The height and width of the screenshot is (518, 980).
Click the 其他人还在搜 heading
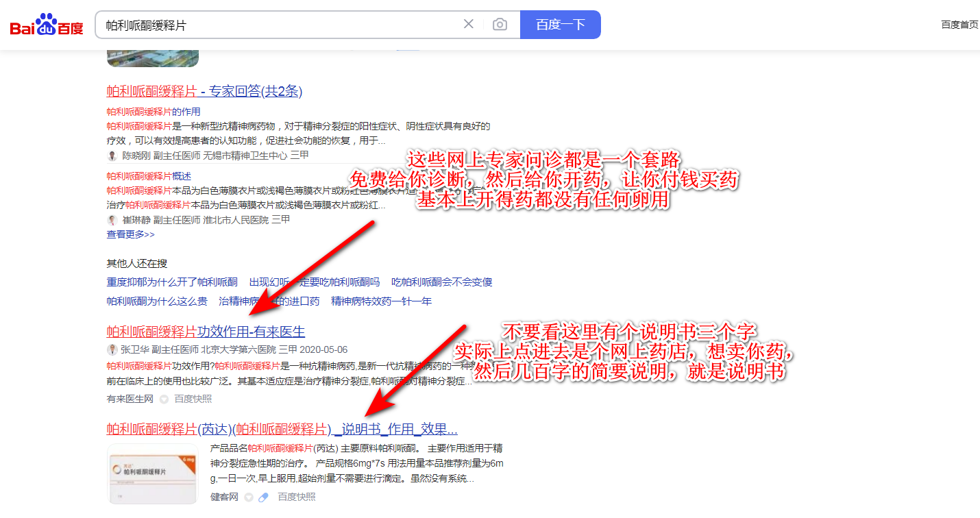(x=137, y=263)
